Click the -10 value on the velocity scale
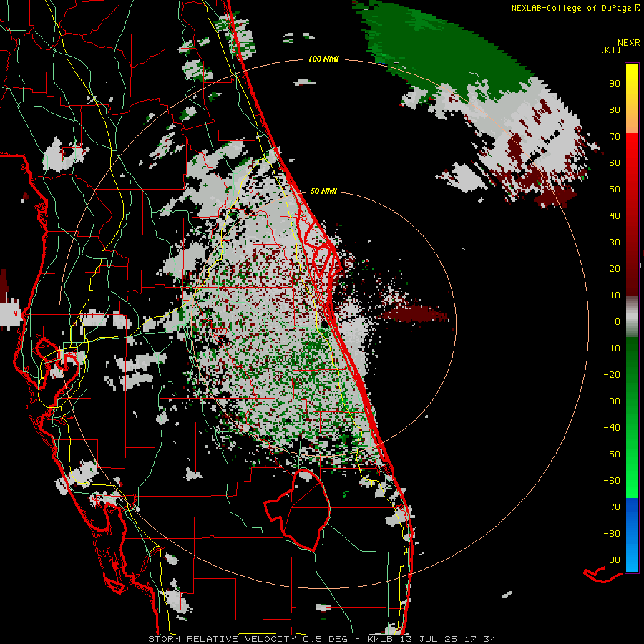Viewport: 644px width, 644px height. 612,348
